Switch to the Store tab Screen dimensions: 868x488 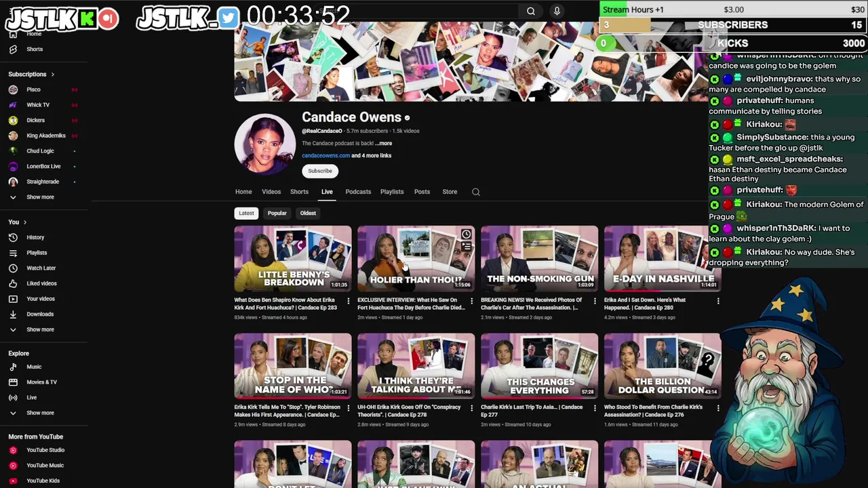coord(450,192)
